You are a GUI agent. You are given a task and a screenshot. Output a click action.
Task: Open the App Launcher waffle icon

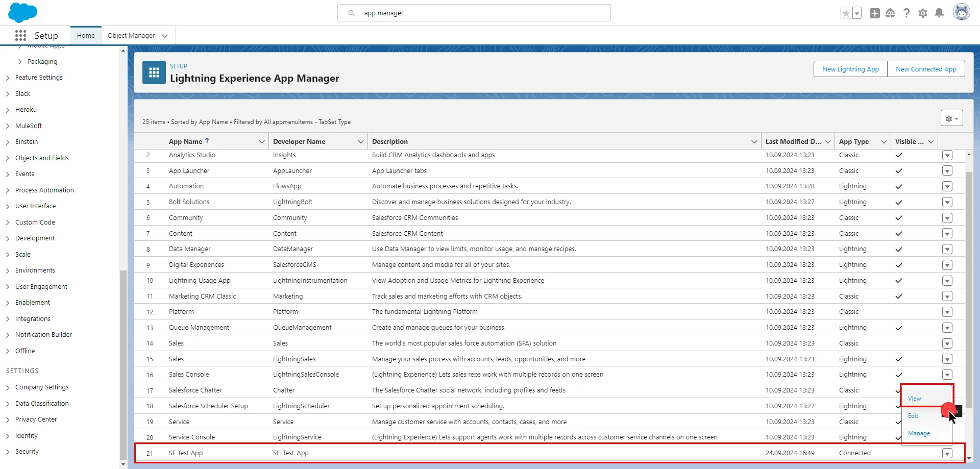(20, 35)
